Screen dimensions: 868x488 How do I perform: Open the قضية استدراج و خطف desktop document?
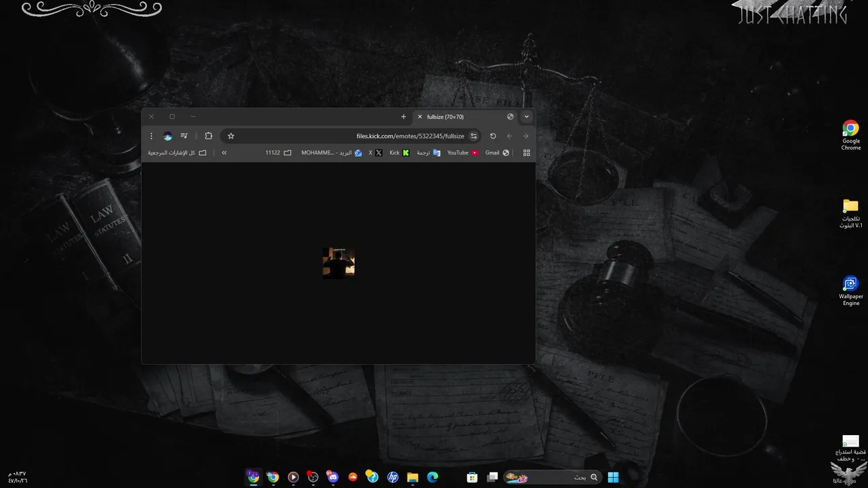(850, 448)
